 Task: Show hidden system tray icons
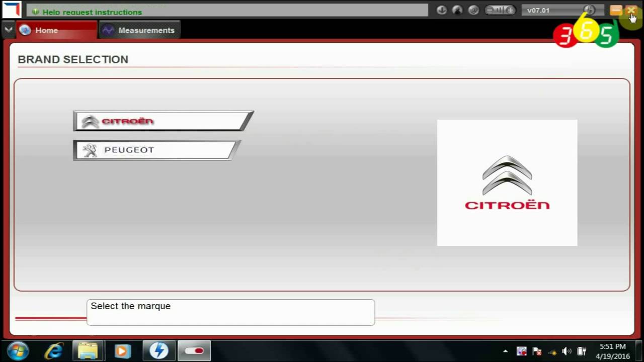click(x=505, y=351)
